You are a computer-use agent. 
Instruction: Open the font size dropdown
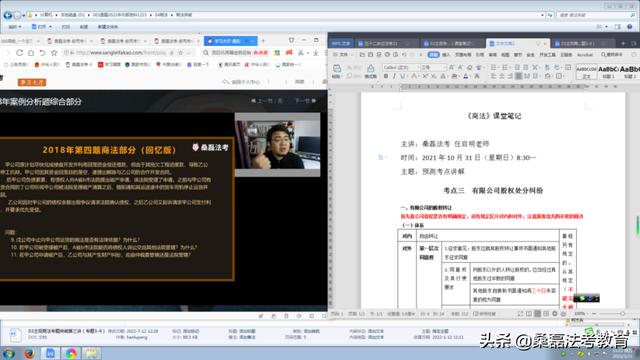pyautogui.click(x=444, y=67)
